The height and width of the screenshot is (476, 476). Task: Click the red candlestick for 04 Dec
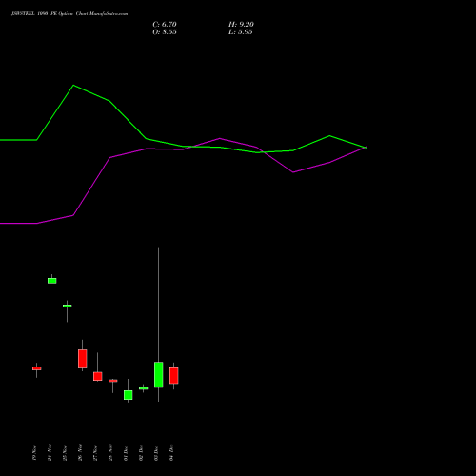pyautogui.click(x=174, y=376)
